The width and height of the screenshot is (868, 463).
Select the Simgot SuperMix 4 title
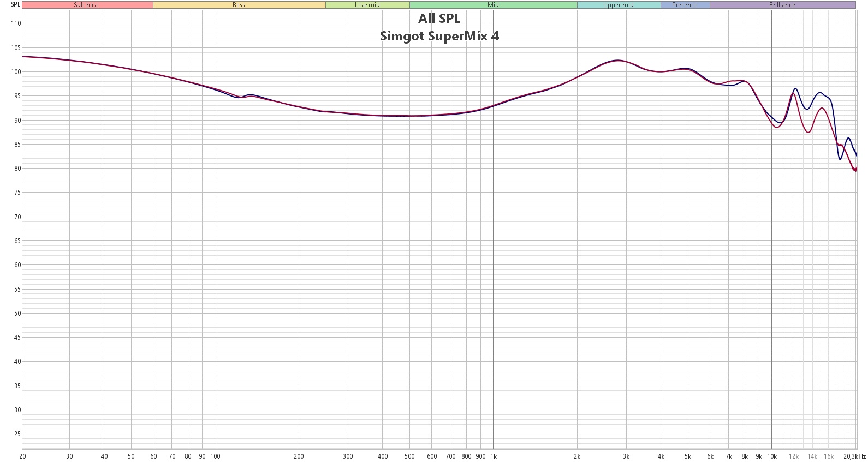439,36
